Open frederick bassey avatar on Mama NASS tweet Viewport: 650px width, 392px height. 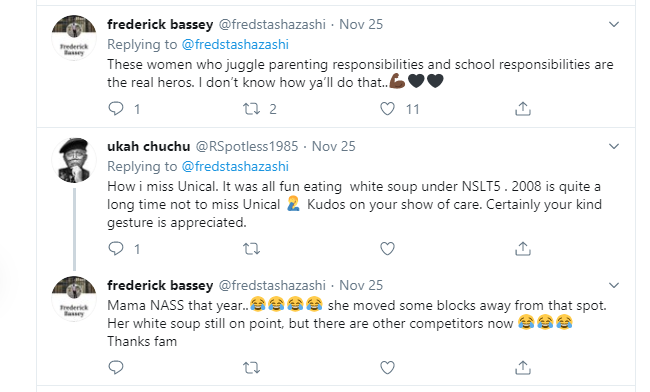click(74, 298)
